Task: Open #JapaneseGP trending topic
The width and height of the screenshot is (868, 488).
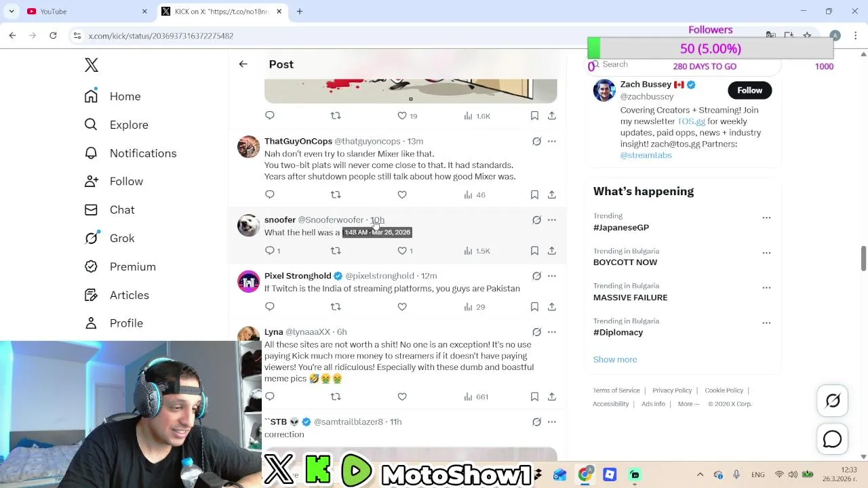Action: tap(621, 228)
